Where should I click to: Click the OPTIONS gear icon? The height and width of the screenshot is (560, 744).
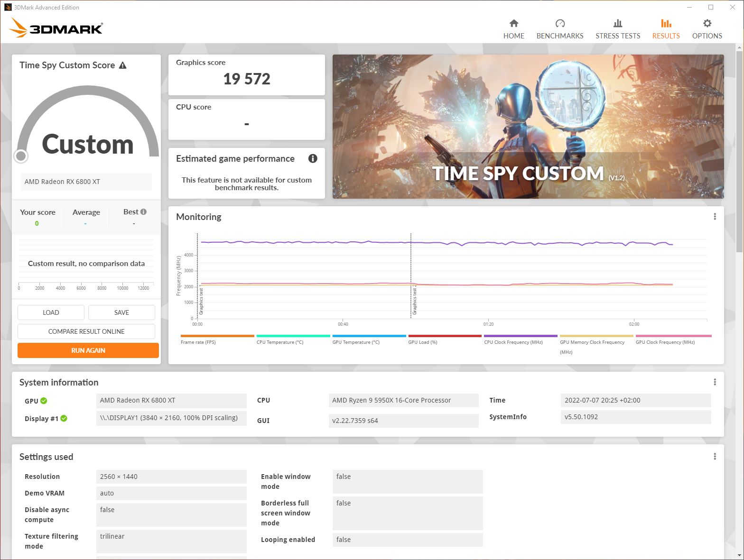tap(707, 23)
